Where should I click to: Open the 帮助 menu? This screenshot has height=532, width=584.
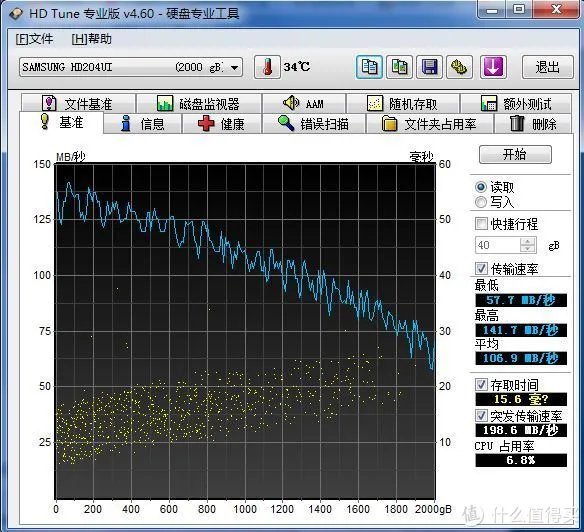click(x=92, y=39)
